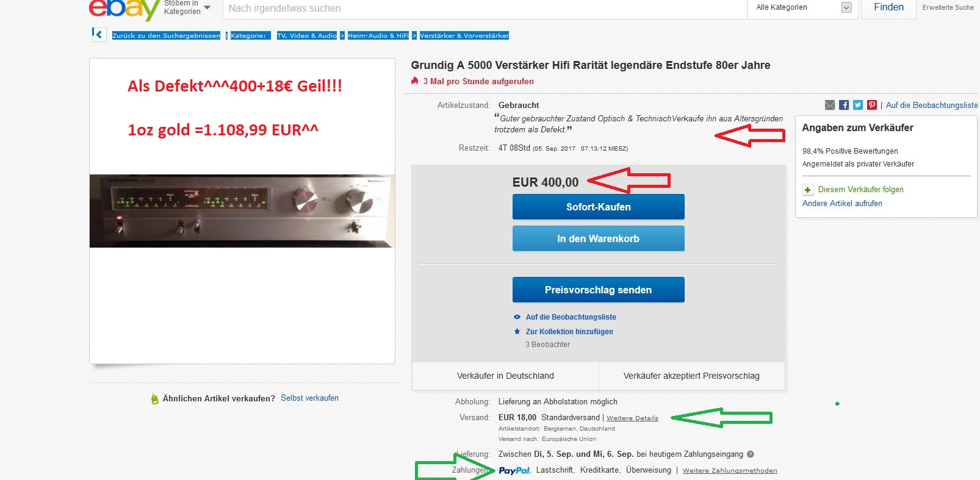Screen dimensions: 980x480
Task: Open Weitere Details shipping link
Action: (632, 418)
